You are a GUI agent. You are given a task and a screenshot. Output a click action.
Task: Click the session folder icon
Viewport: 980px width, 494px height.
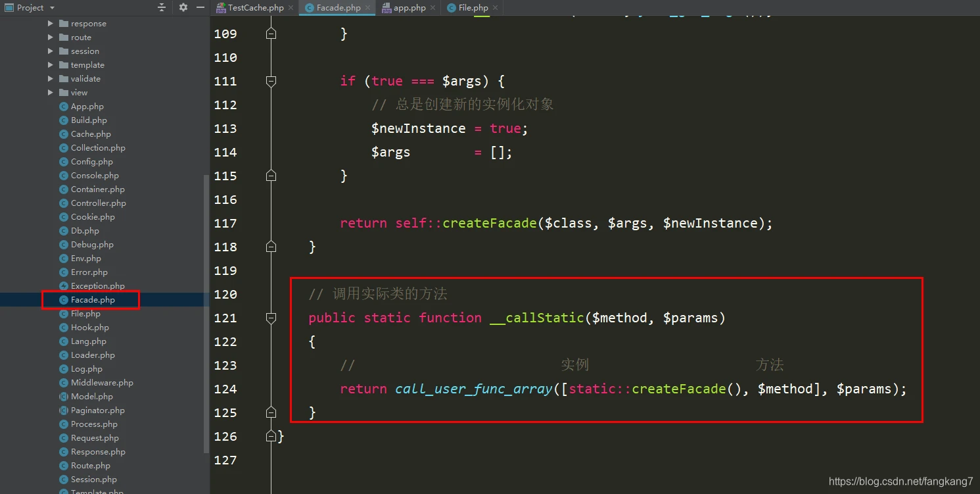point(64,51)
